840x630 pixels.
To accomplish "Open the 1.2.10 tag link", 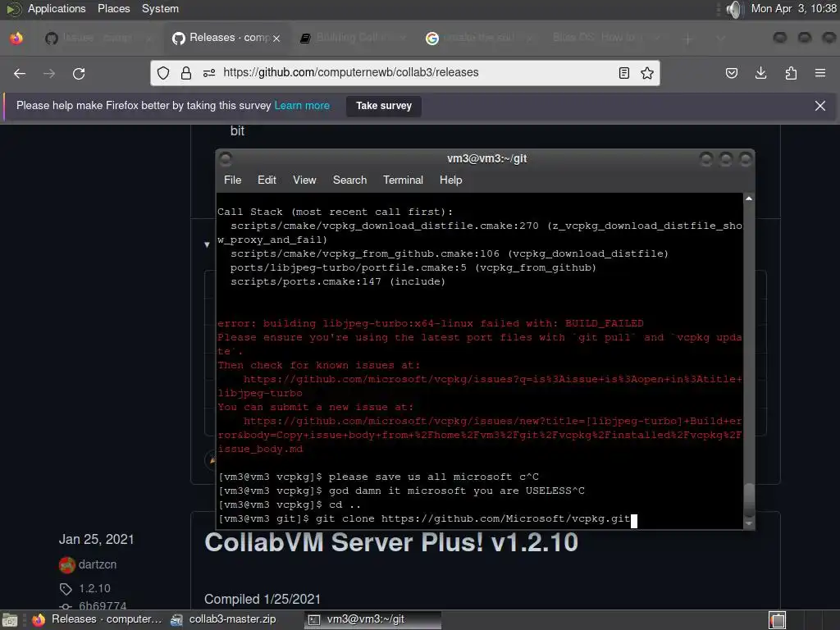I will 94,589.
